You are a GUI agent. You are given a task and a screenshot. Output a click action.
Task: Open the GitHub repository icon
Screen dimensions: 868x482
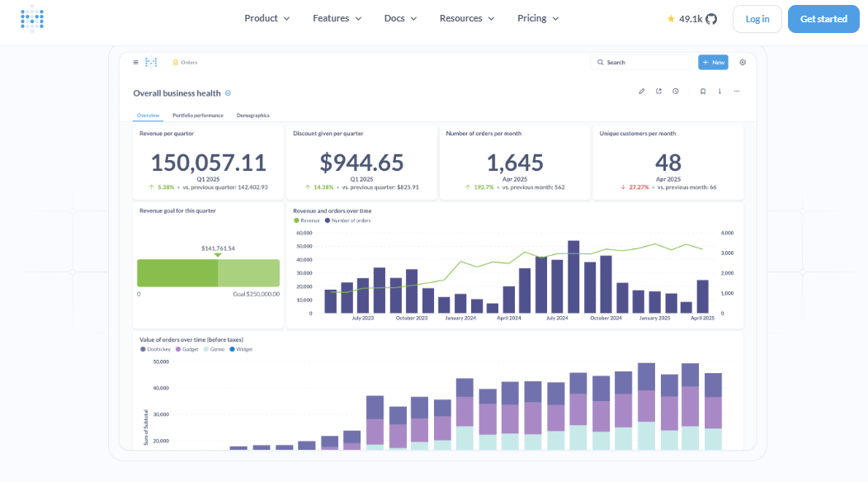(711, 19)
